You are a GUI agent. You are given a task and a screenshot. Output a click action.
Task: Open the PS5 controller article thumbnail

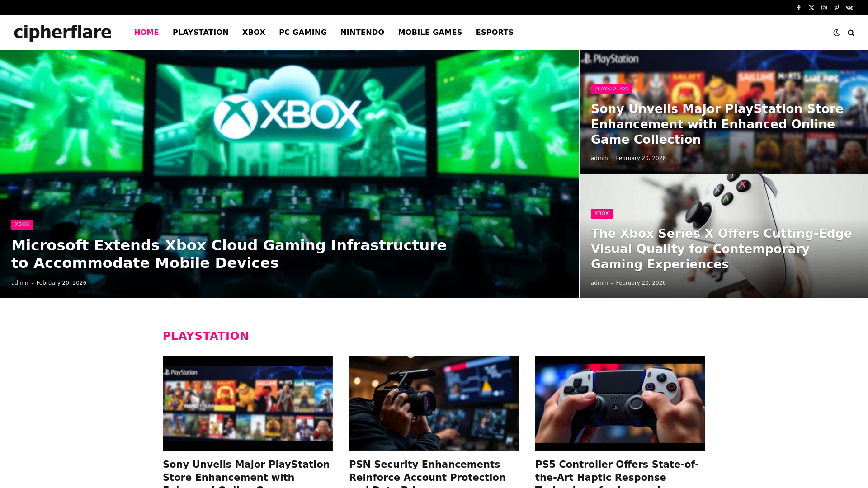(620, 403)
